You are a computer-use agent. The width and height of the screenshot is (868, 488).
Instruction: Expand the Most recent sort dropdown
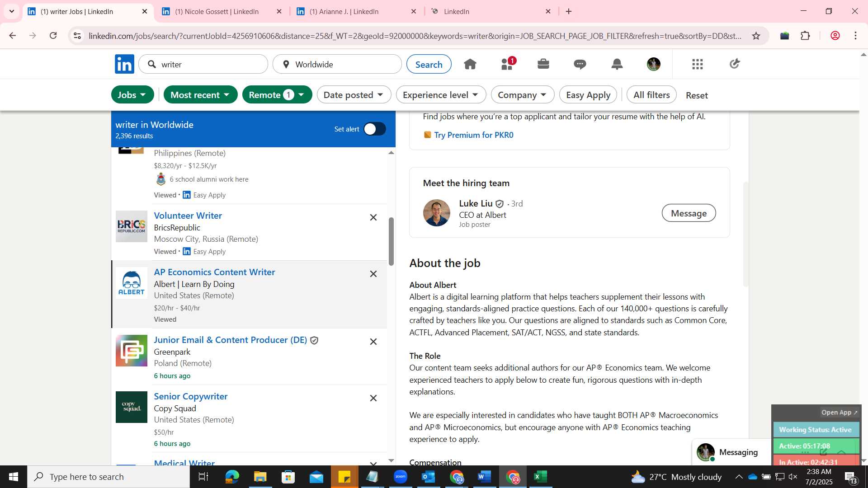(200, 95)
